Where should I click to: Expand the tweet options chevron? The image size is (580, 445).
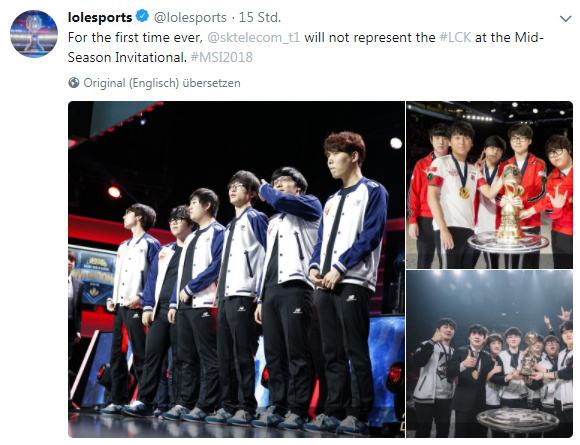[566, 19]
